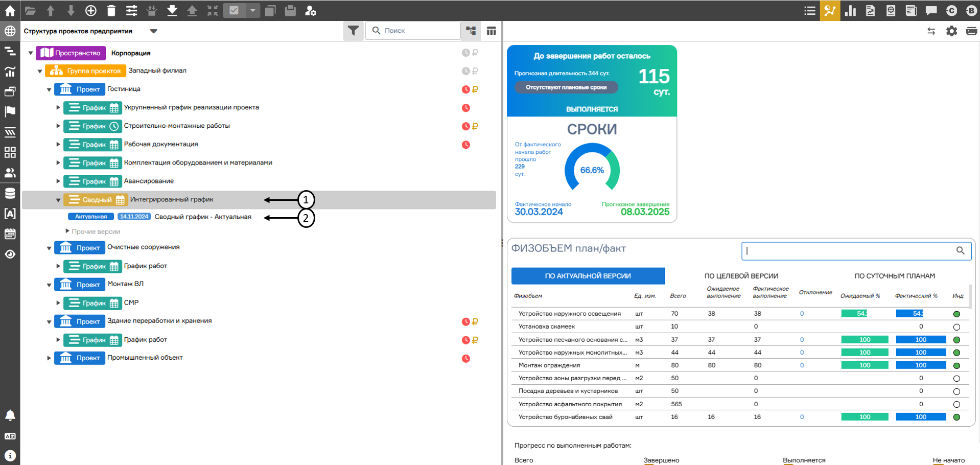This screenshot has height=465, width=980.
Task: Click the download arrow toolbar icon
Action: pyautogui.click(x=172, y=10)
